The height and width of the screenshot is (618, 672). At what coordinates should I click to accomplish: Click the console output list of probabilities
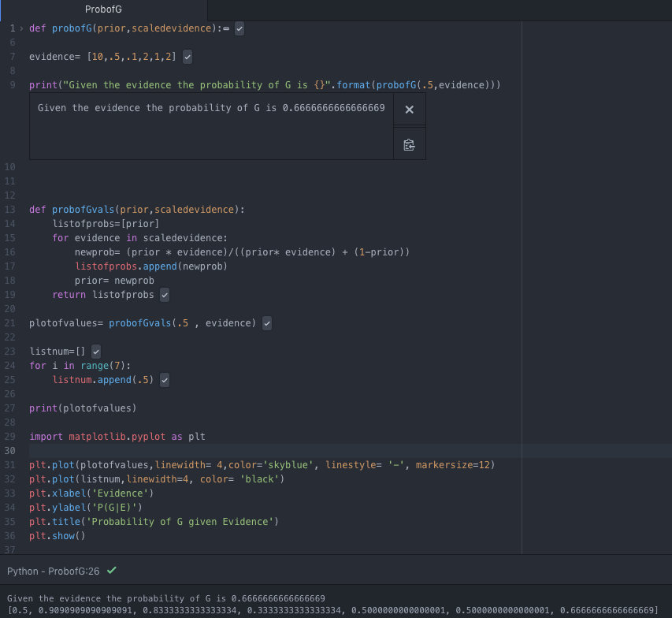click(333, 610)
